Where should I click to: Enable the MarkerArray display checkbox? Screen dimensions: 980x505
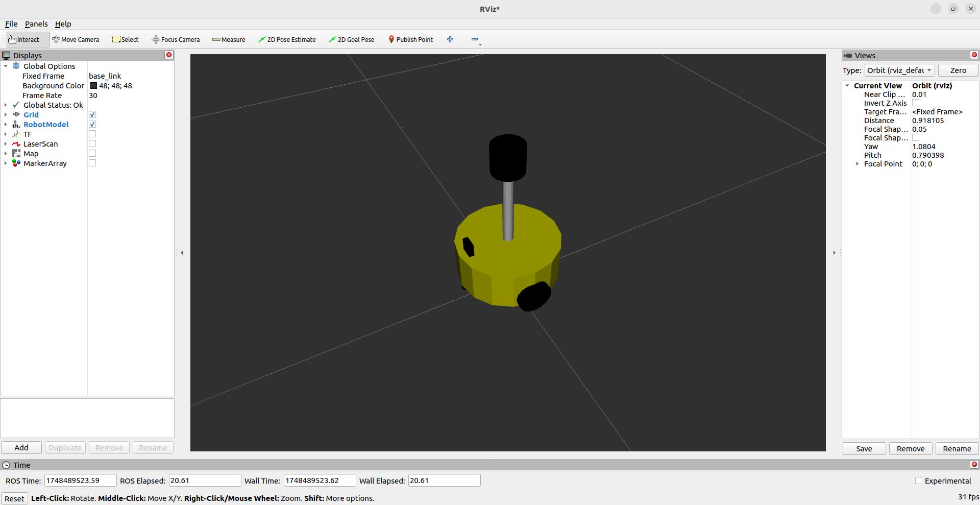point(92,163)
